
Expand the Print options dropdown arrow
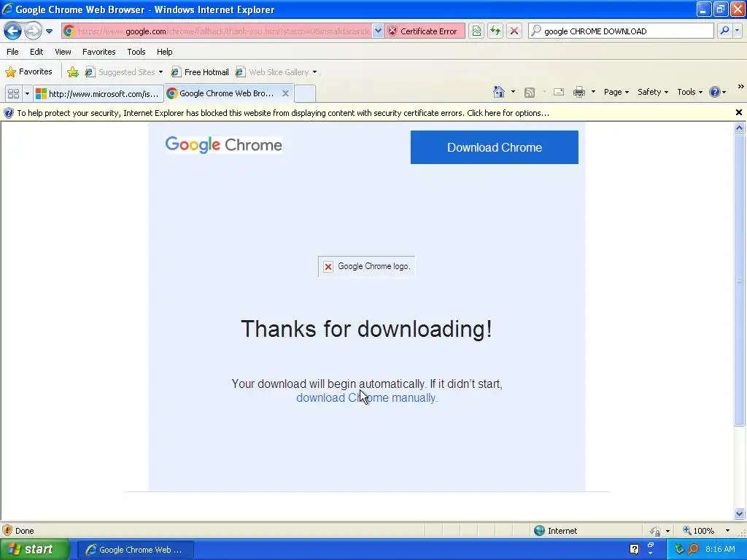[593, 92]
